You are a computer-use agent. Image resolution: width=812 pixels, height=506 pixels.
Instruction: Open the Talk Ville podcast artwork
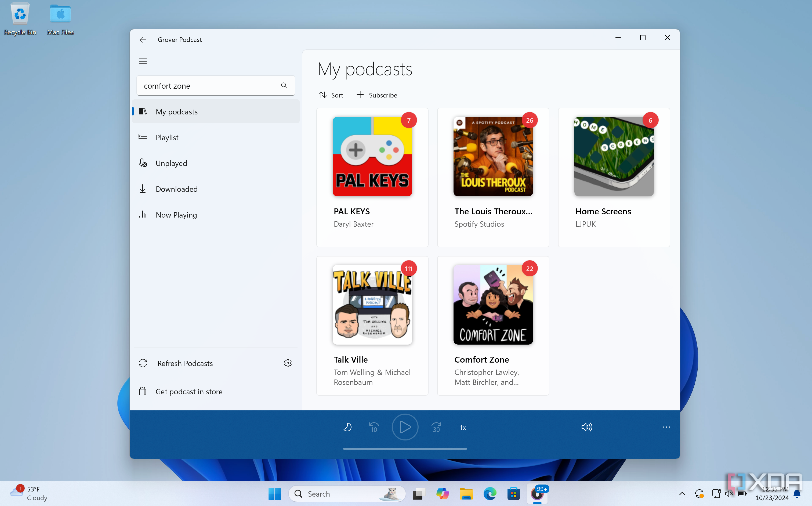372,305
